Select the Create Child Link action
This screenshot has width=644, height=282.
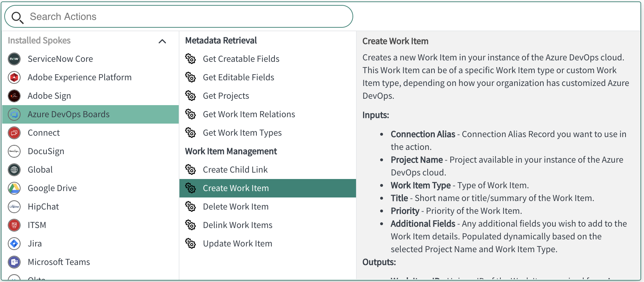tap(235, 170)
